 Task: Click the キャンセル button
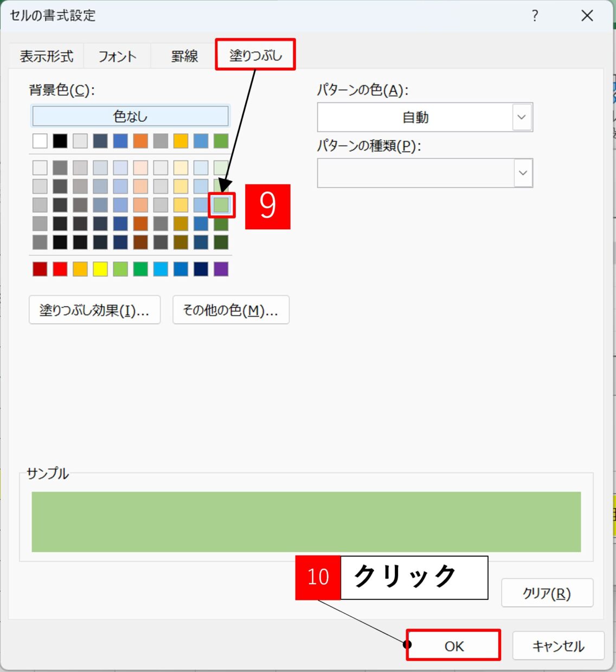pyautogui.click(x=558, y=645)
